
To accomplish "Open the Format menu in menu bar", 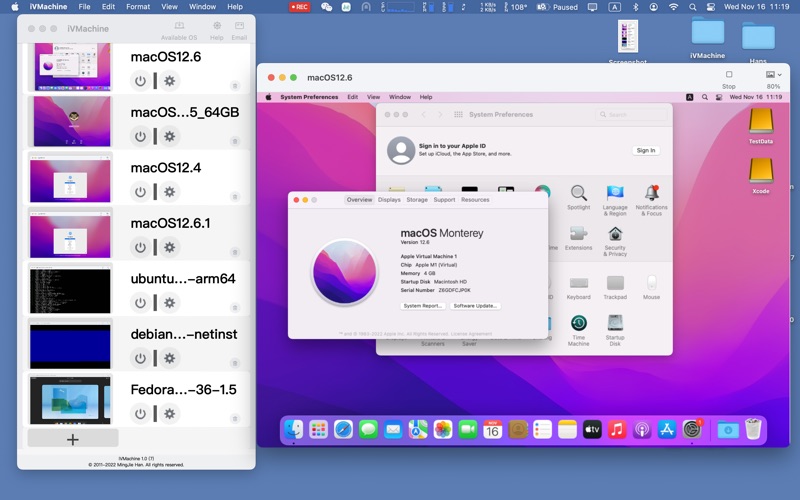I will pos(138,7).
